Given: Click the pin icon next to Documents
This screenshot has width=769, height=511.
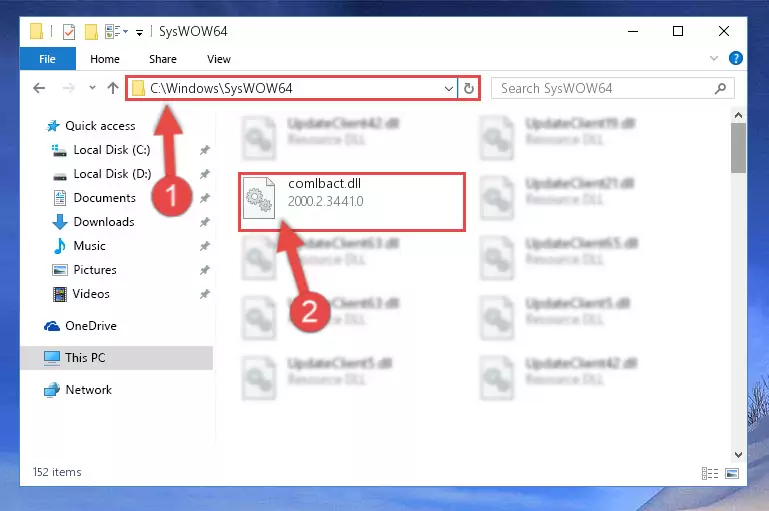Looking at the screenshot, I should 205,198.
